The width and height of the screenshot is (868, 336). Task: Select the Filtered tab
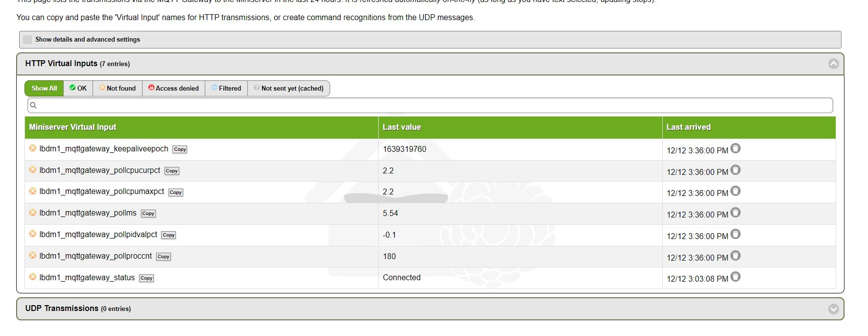coord(226,88)
